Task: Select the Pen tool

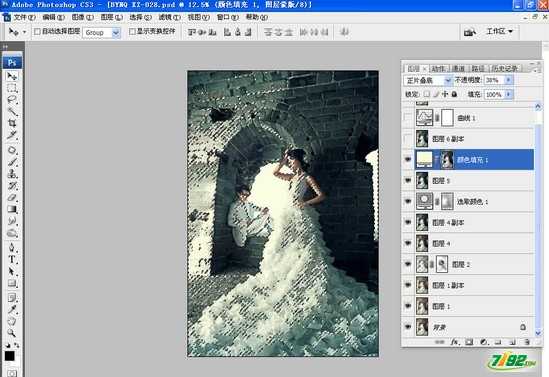Action: tap(12, 247)
